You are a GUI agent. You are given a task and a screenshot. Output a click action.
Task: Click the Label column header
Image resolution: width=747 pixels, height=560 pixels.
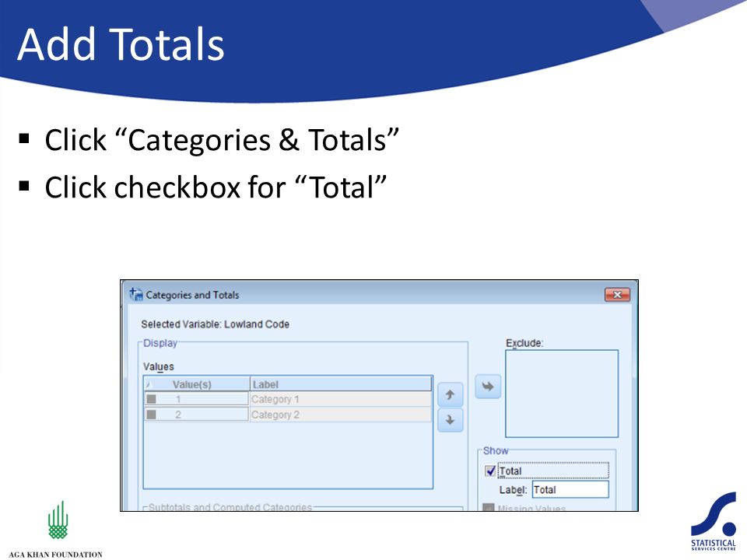point(341,384)
